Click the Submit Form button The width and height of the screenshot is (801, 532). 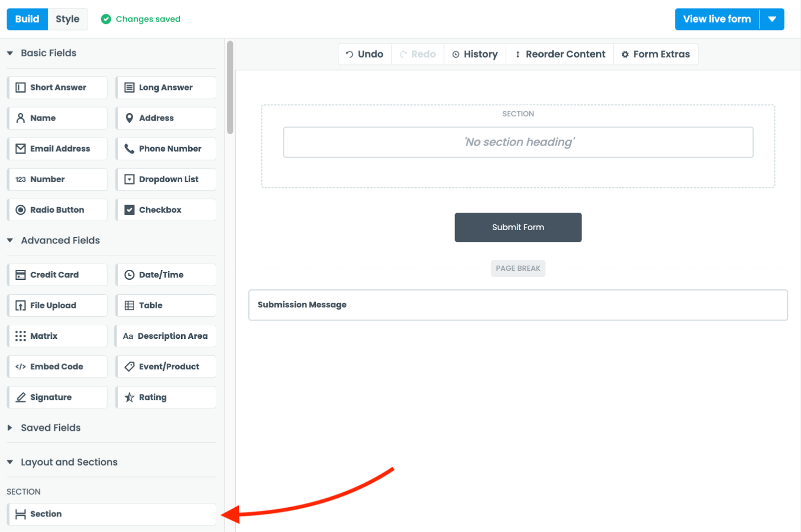[x=518, y=227]
